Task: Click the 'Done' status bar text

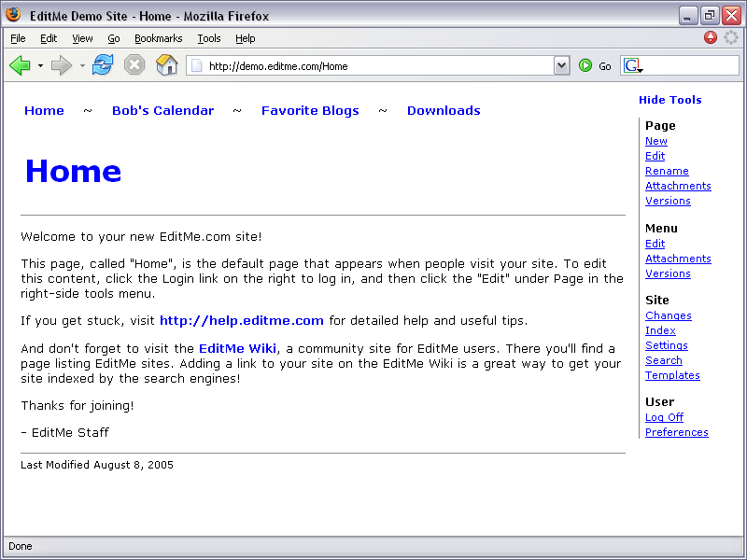Action: click(20, 546)
